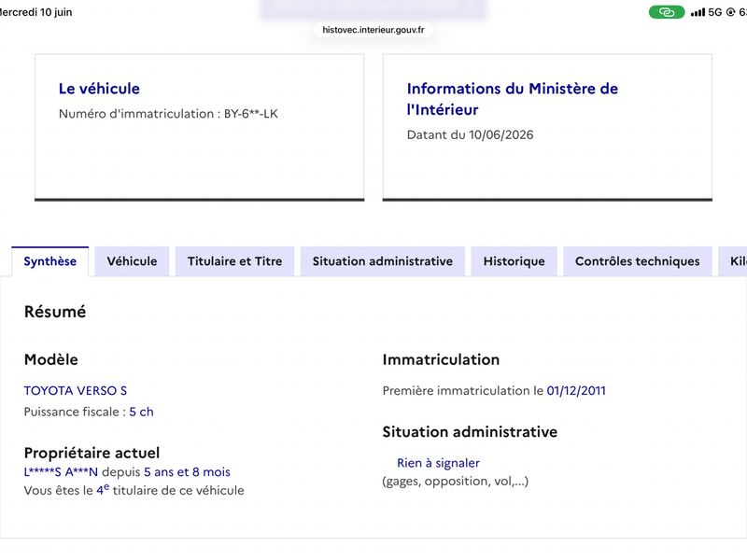Viewport: 747px width, 560px height.
Task: Tap the date 'mercredi 10 juin' in status bar
Action: 35,12
